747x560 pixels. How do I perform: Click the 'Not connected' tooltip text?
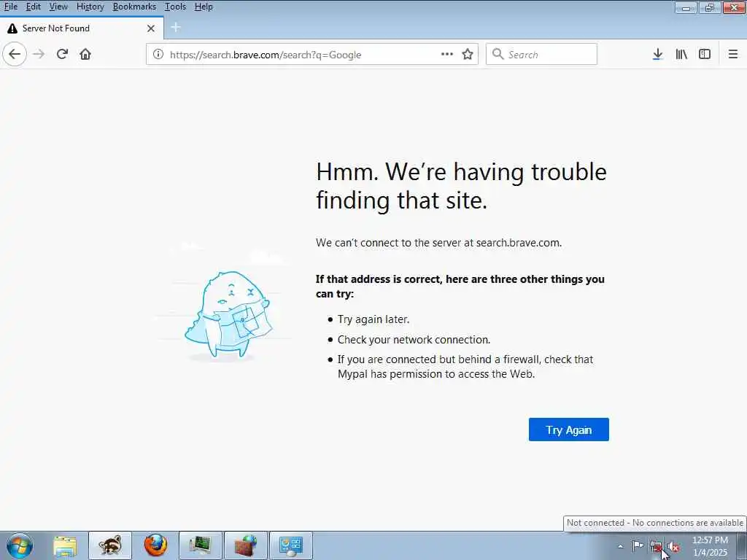654,523
